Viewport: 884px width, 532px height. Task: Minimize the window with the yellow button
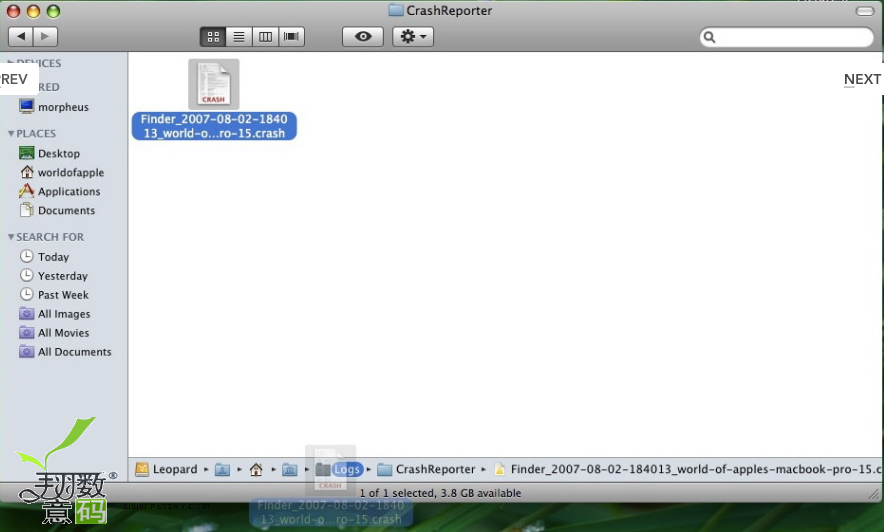[33, 11]
